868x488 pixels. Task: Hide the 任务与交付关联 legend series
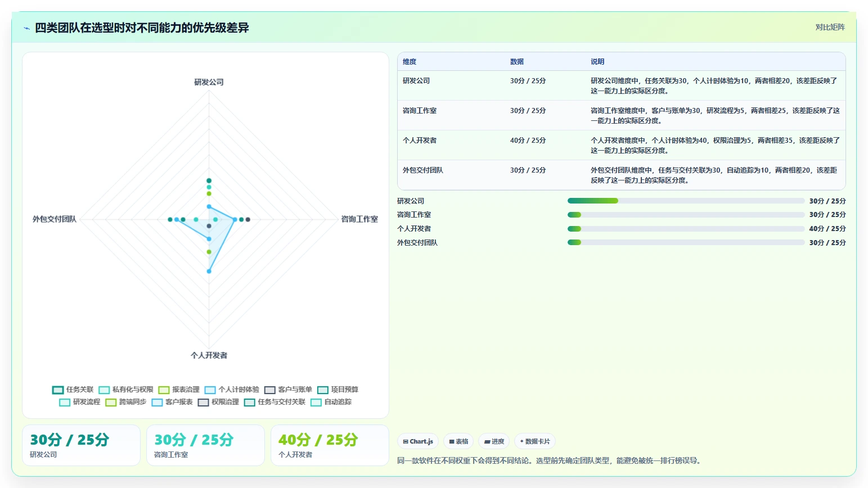click(x=275, y=402)
